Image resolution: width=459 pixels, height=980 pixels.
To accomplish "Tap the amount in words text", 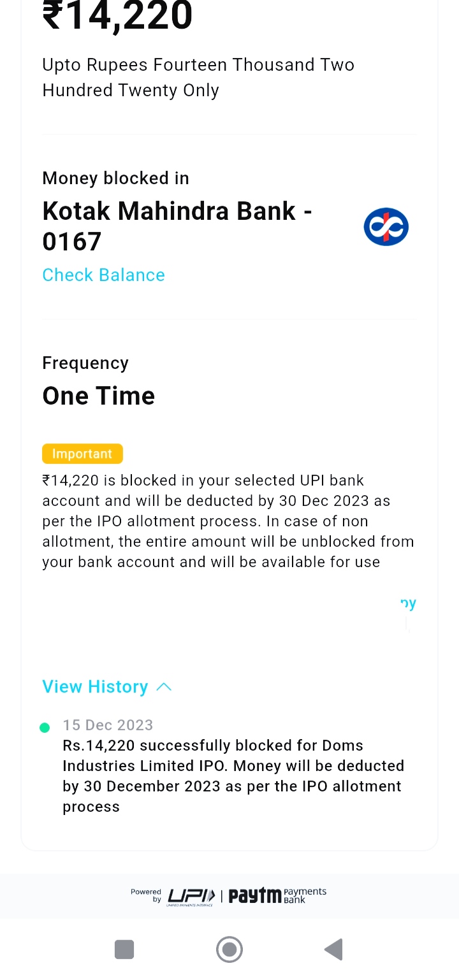I will [198, 78].
